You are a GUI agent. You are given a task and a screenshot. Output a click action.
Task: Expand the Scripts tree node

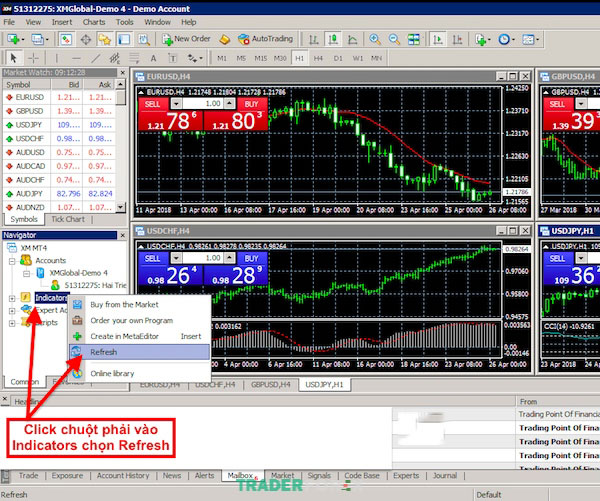[12, 323]
